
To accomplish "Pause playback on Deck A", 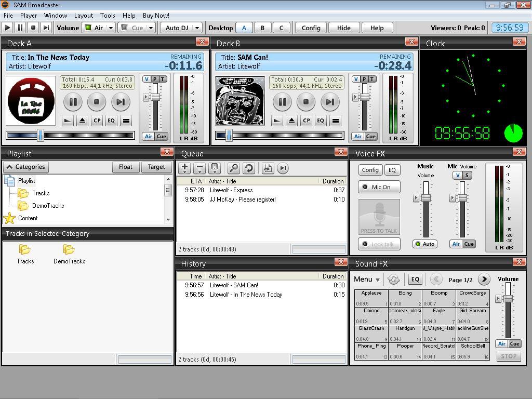I will click(x=73, y=102).
